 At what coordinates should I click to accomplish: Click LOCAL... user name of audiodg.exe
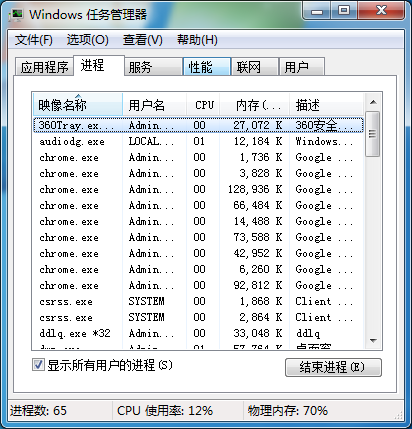coord(151,141)
